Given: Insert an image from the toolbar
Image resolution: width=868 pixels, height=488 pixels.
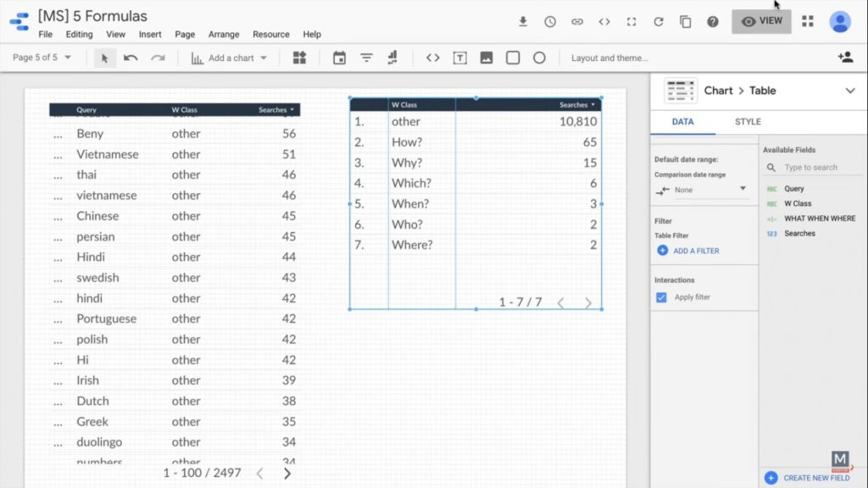Looking at the screenshot, I should pos(486,58).
